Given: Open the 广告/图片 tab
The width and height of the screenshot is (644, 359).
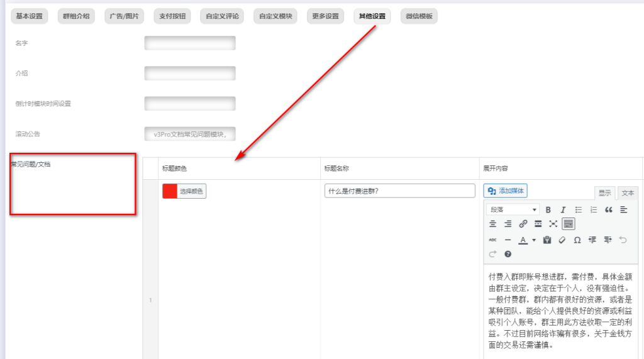Looking at the screenshot, I should [124, 16].
